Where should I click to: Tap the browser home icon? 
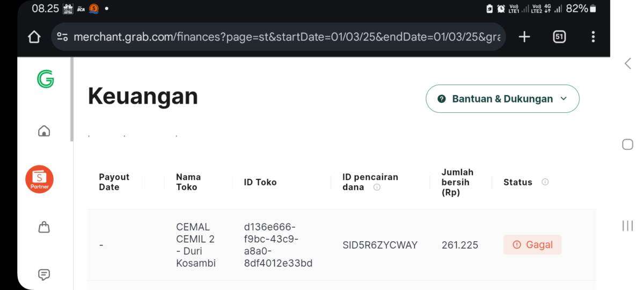tap(34, 37)
